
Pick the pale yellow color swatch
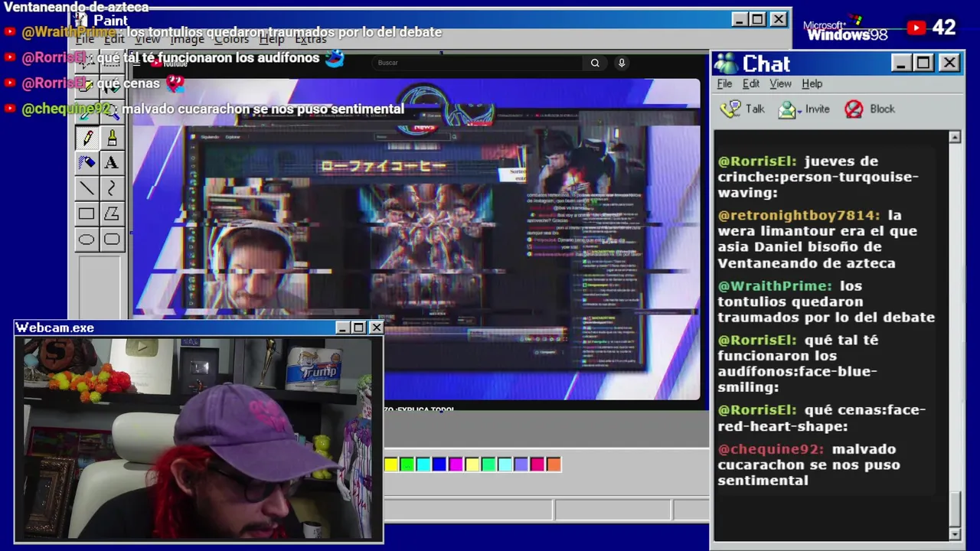pos(472,464)
